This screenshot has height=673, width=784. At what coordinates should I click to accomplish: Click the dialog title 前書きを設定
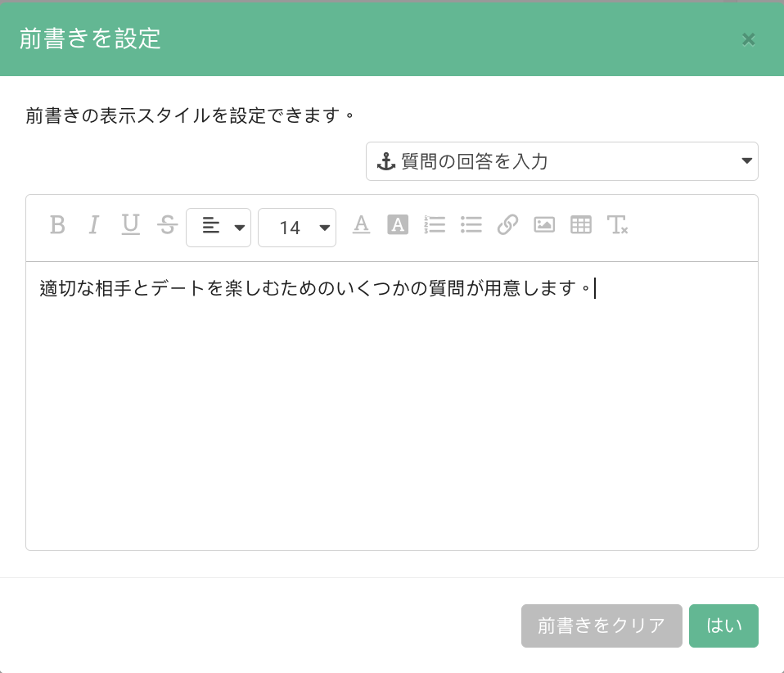(90, 38)
